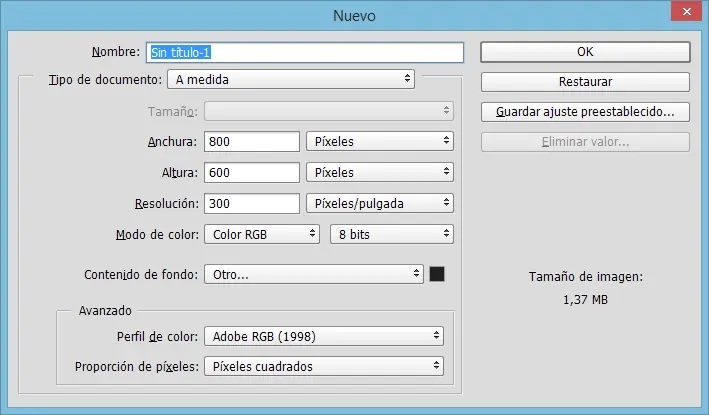The height and width of the screenshot is (415, 709).
Task: Click the disabled Eliminar valor button
Action: coord(585,142)
